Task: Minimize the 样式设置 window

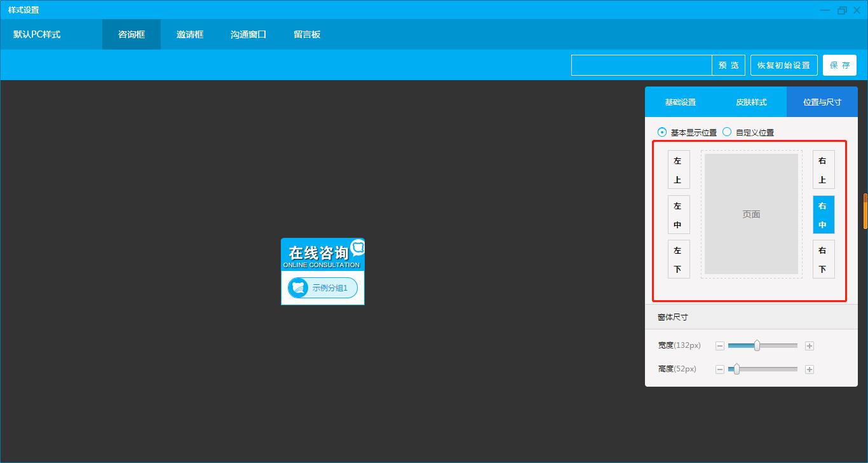Action: pyautogui.click(x=825, y=10)
